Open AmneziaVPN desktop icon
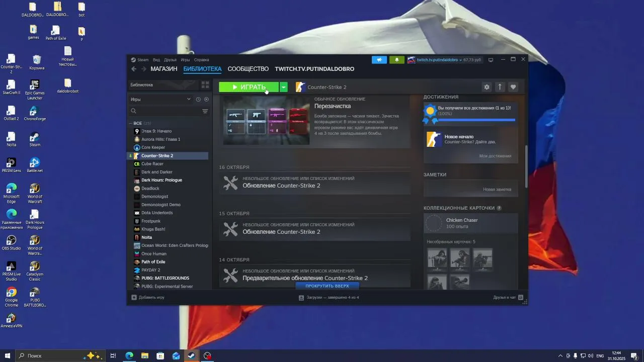The width and height of the screenshot is (644, 362). pos(11,321)
